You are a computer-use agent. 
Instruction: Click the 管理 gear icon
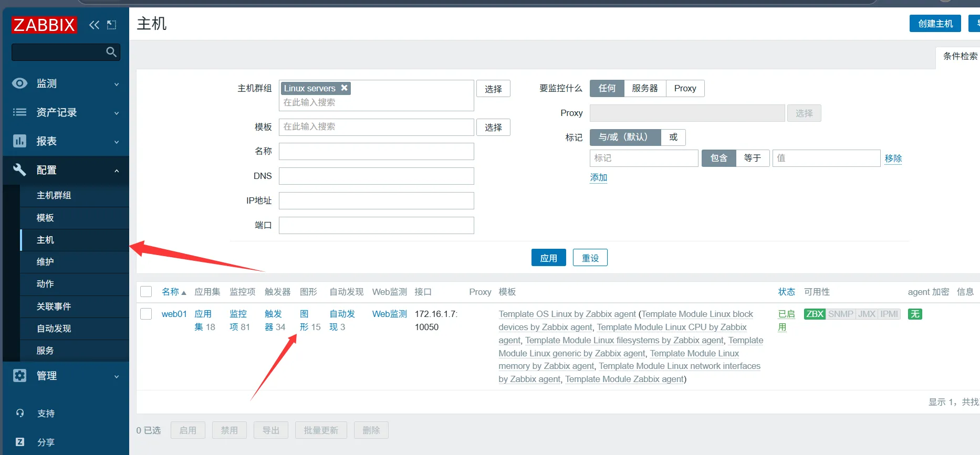click(x=19, y=376)
